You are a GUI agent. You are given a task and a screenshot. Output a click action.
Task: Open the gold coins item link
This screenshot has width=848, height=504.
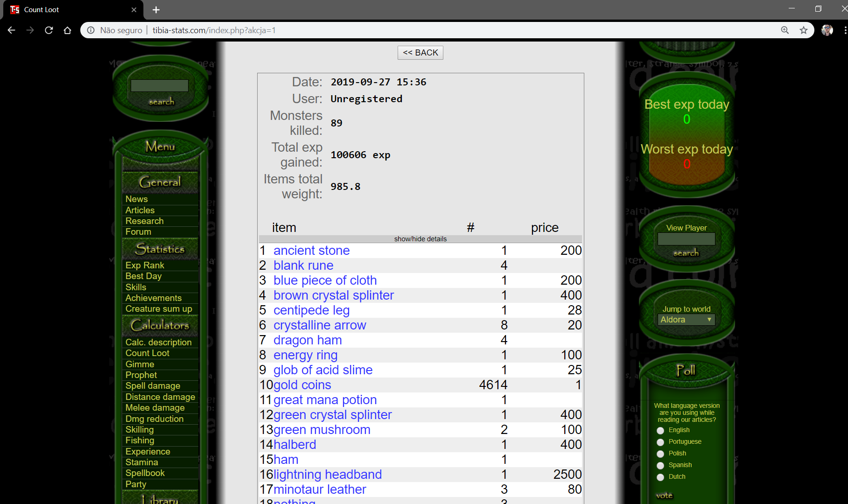302,385
